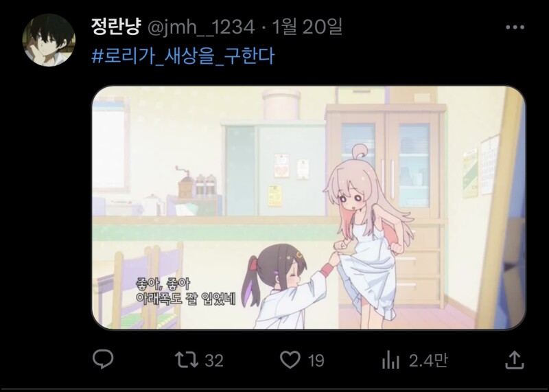Click the display name 정란냥

[116, 27]
